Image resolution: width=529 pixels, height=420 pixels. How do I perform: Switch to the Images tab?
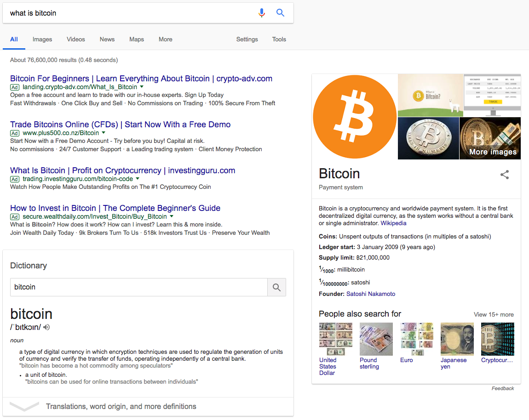tap(42, 40)
